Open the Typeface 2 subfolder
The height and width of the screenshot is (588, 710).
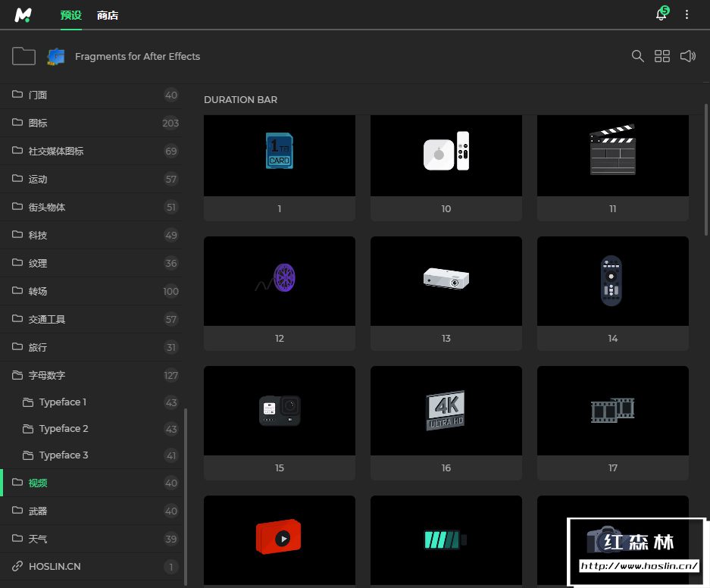[64, 429]
